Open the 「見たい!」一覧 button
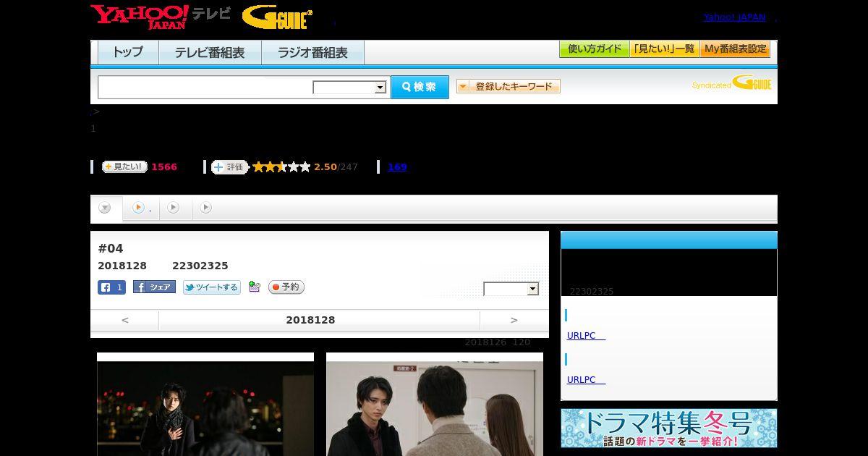Screen dimensions: 868x456 (664, 49)
